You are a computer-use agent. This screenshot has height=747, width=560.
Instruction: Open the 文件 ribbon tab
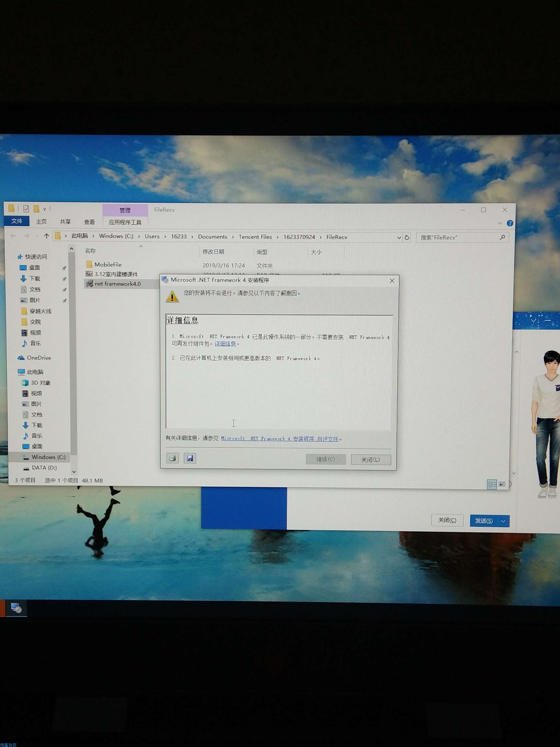click(x=17, y=221)
